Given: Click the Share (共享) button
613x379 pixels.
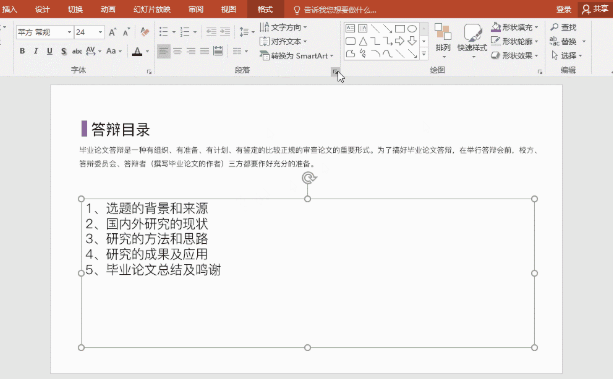Looking at the screenshot, I should point(595,9).
